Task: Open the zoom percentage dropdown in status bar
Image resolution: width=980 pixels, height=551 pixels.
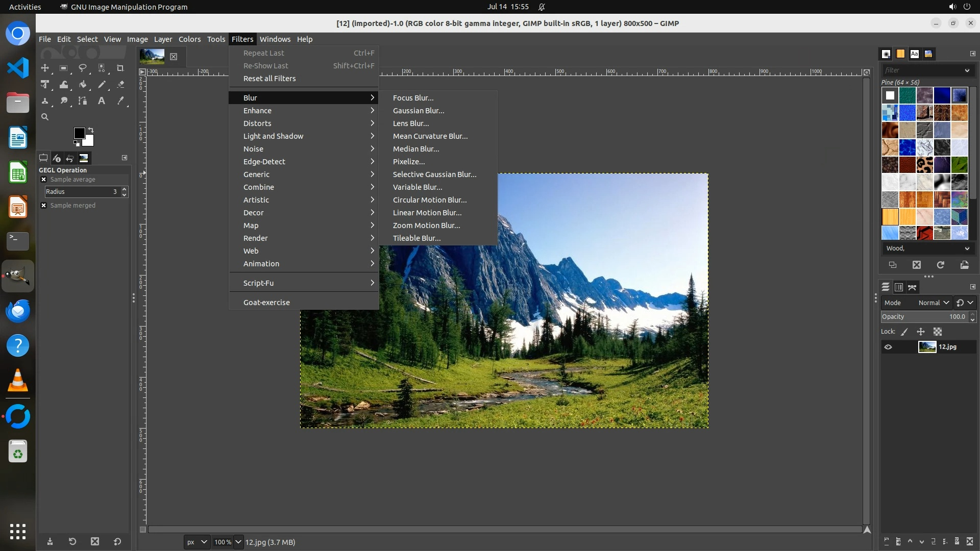Action: pos(238,542)
